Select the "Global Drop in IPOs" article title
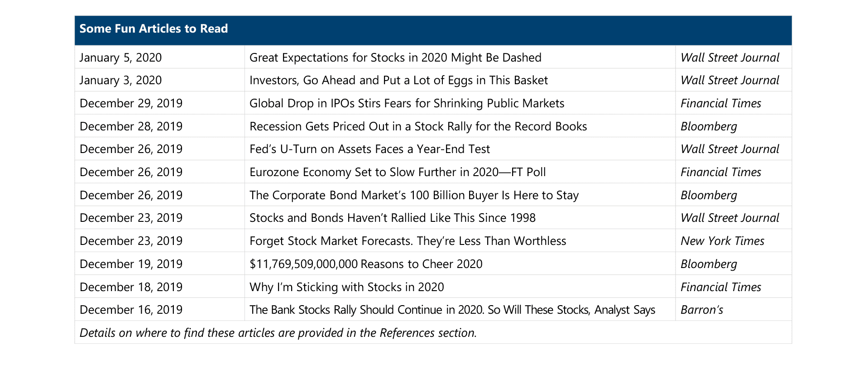Image resolution: width=868 pixels, height=383 pixels. (x=407, y=104)
